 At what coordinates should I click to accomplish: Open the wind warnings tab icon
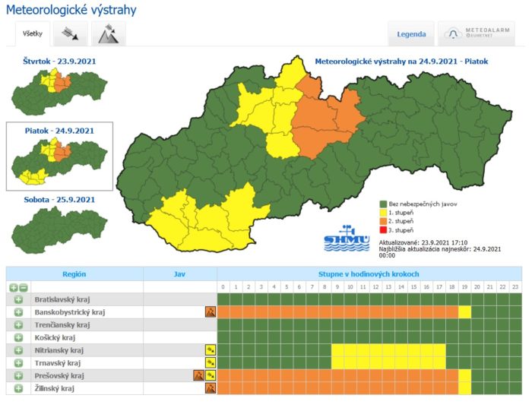click(x=71, y=34)
